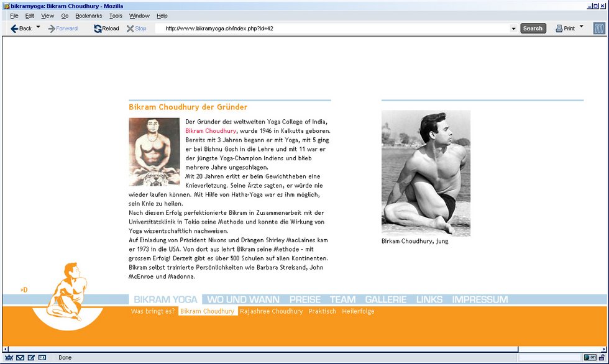Expand the URL bar history dropdown
This screenshot has width=609, height=364.
pyautogui.click(x=513, y=29)
